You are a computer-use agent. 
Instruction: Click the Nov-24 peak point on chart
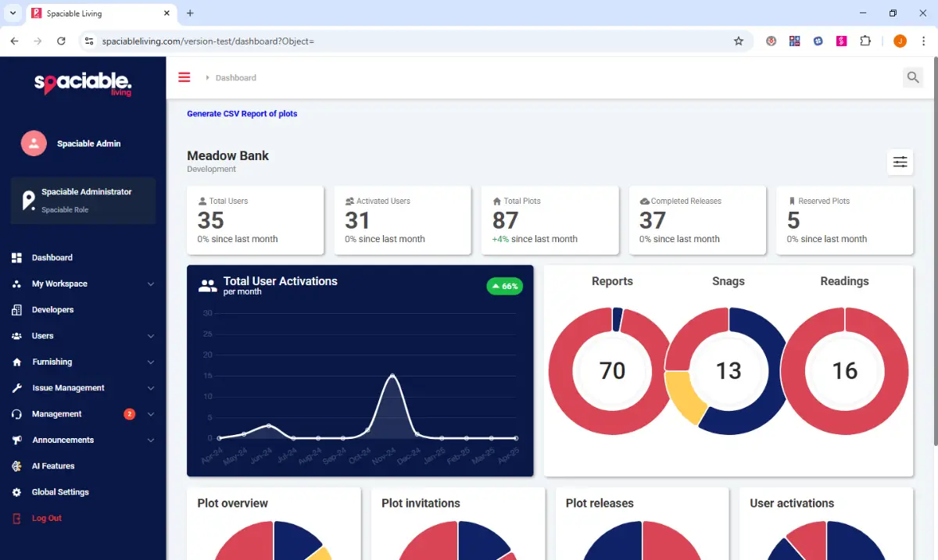coord(392,376)
